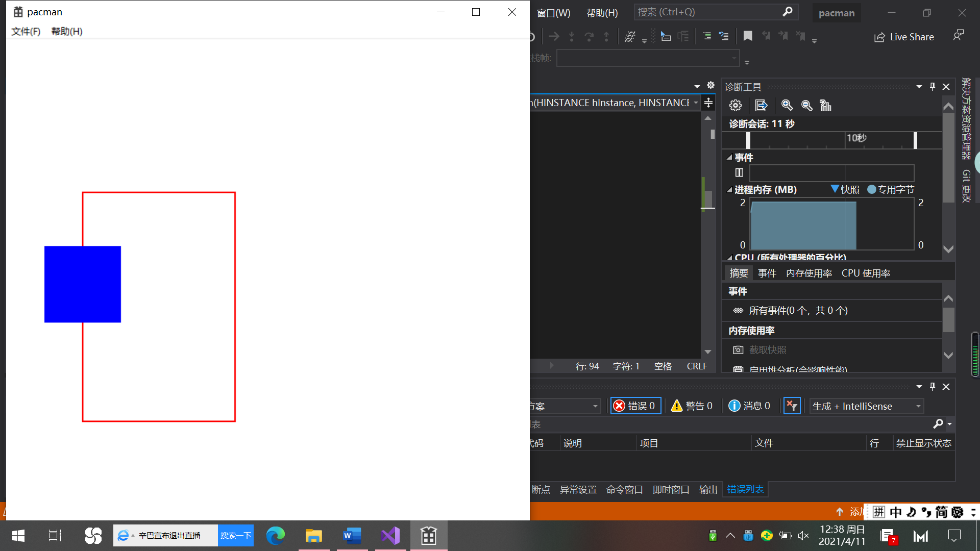
Task: Select the 错误列表 tab
Action: pyautogui.click(x=745, y=489)
